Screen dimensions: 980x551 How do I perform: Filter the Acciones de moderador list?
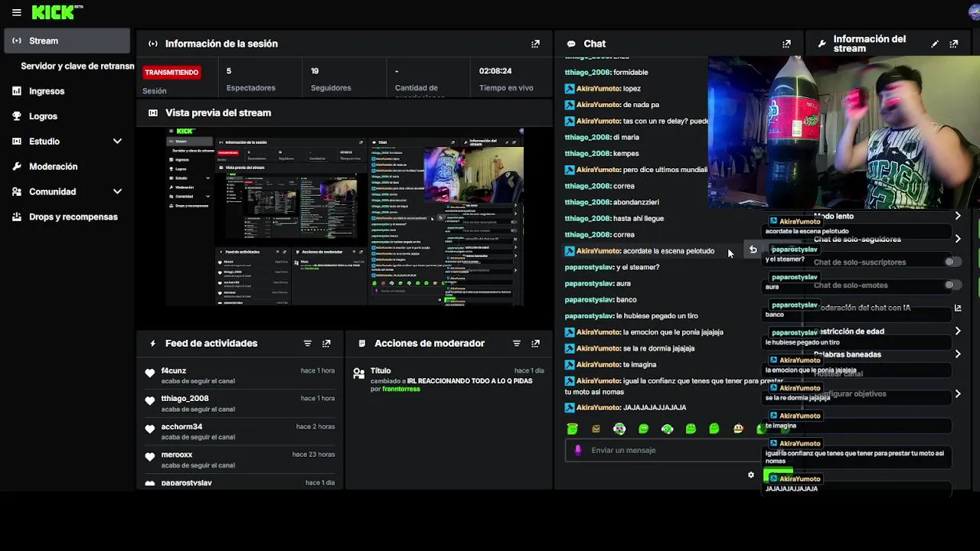(516, 344)
